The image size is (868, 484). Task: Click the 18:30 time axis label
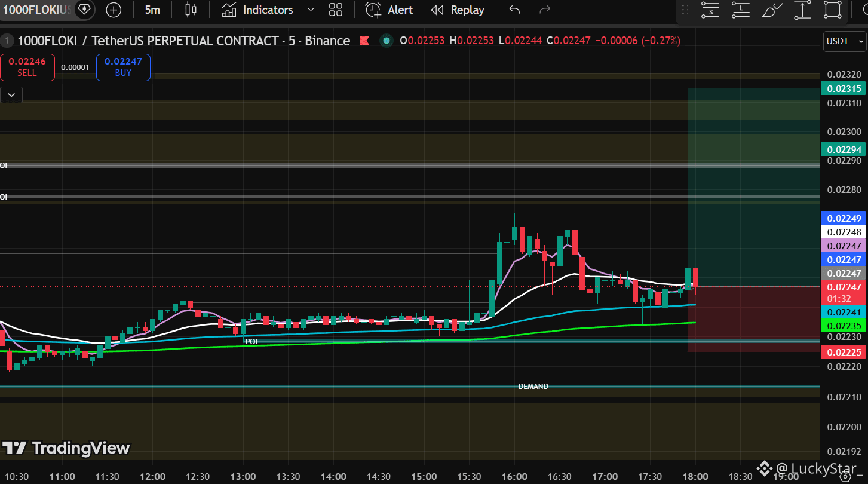coord(741,477)
